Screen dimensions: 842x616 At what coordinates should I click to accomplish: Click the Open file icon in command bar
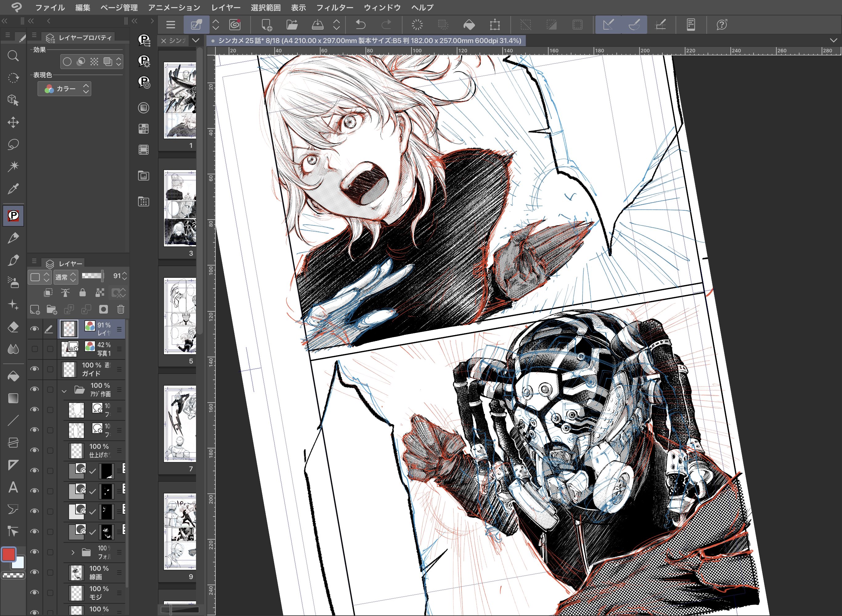[x=292, y=25]
